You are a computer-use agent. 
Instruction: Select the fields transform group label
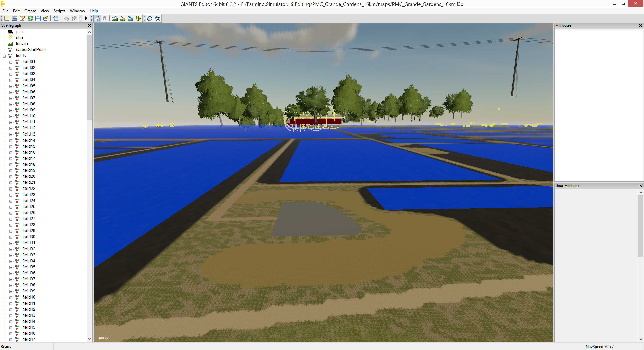pyautogui.click(x=21, y=56)
